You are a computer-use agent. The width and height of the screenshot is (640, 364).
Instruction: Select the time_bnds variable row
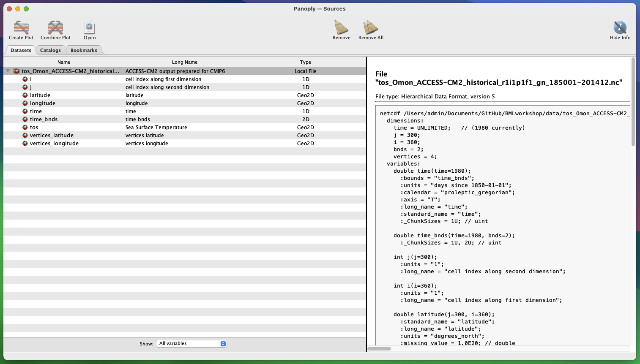tap(44, 120)
